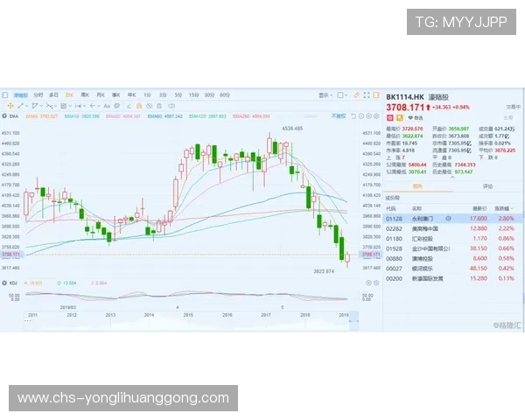
Task: Open the 显示 dropdown in chart toolbar
Action: point(325,94)
